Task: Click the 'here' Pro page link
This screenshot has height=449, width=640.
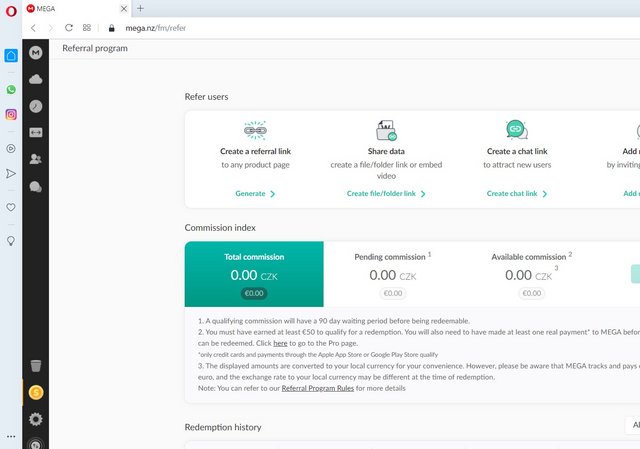Action: [x=280, y=343]
